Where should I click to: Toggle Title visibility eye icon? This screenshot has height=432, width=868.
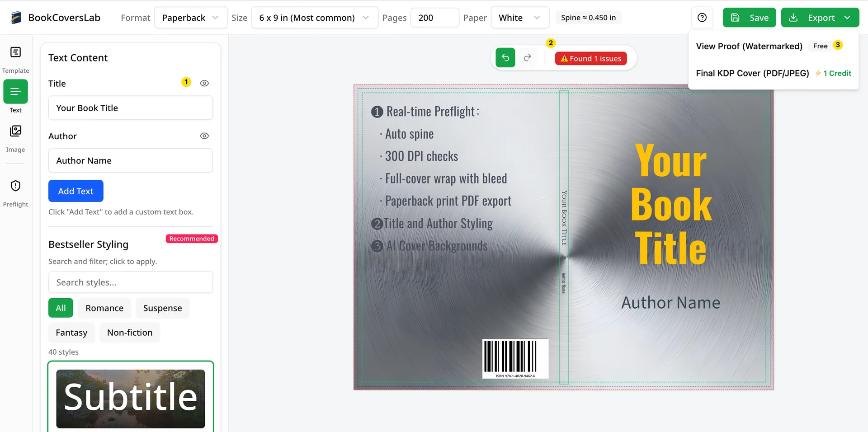pos(204,84)
